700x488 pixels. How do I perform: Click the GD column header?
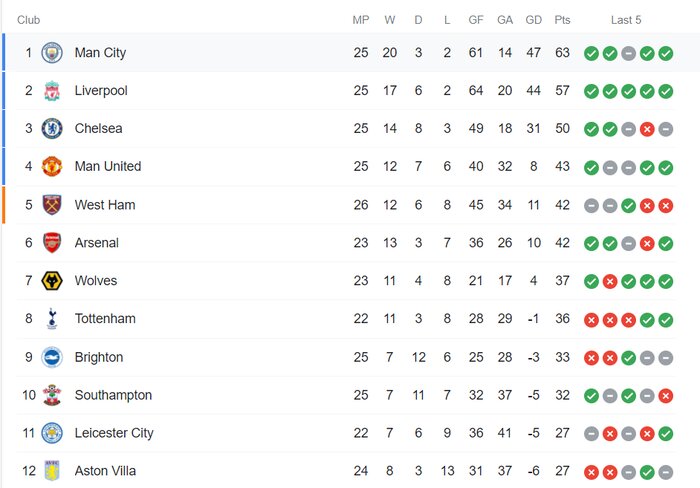pyautogui.click(x=533, y=20)
